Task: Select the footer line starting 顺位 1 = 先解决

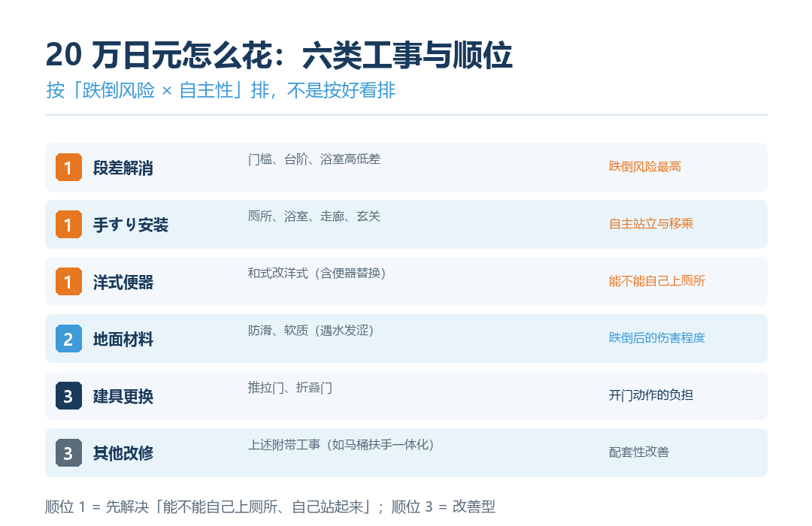Action: (x=271, y=506)
